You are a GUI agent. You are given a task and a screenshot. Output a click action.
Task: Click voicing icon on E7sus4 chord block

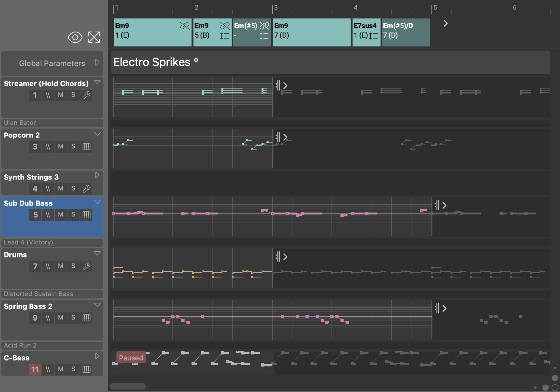click(374, 36)
